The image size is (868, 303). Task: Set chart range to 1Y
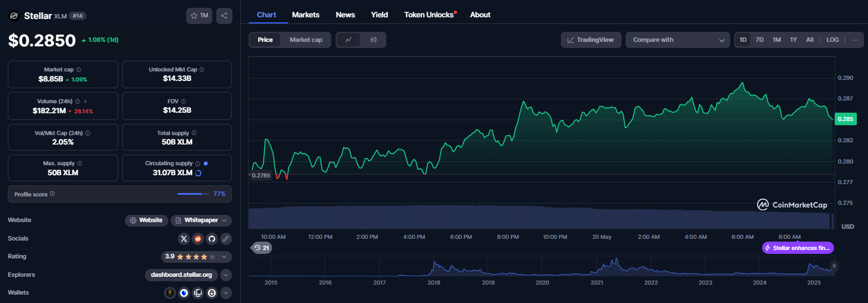(x=793, y=40)
